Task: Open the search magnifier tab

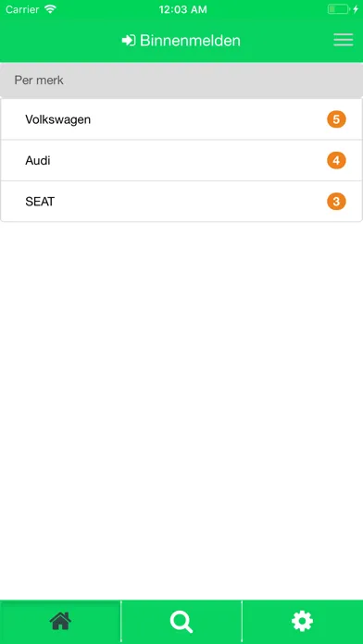Action: click(181, 622)
